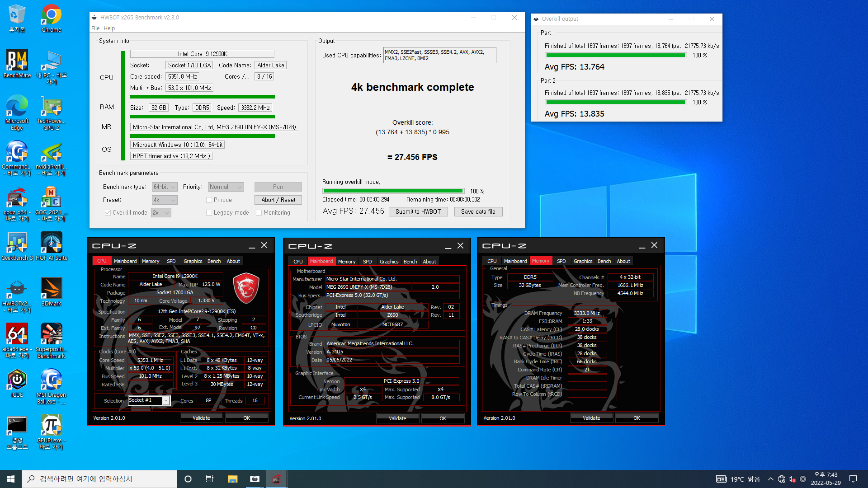Enable the Pmode checkbox

209,200
